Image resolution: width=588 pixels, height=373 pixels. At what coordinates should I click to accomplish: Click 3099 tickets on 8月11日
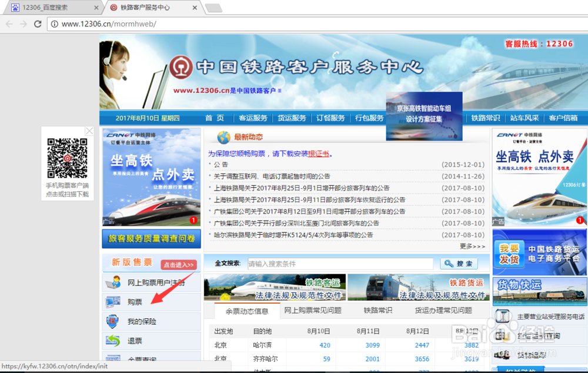[x=372, y=345]
